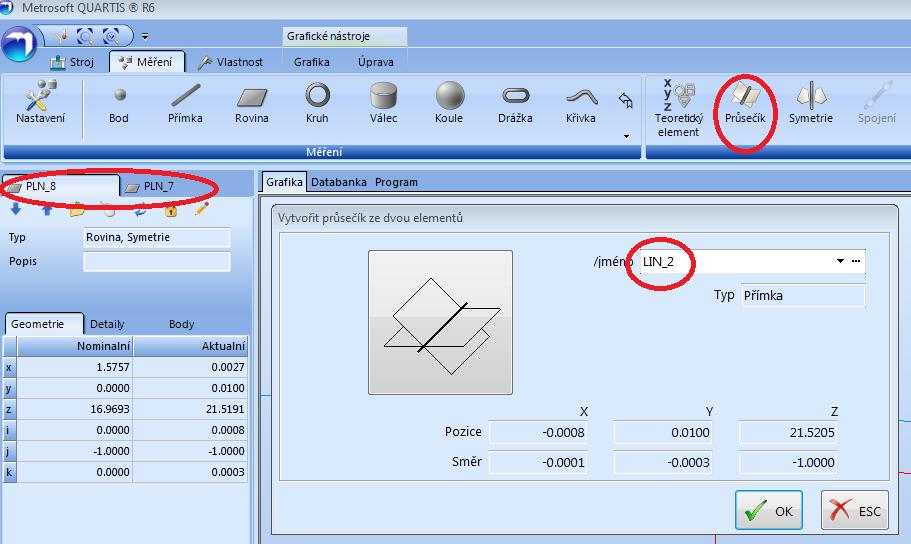911x544 pixels.
Task: Open the Grafika view tab
Action: [284, 182]
